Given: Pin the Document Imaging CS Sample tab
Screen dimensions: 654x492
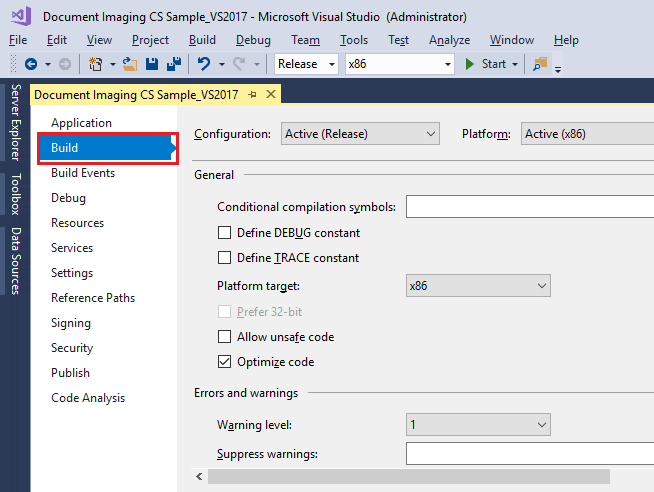Looking at the screenshot, I should pyautogui.click(x=253, y=94).
